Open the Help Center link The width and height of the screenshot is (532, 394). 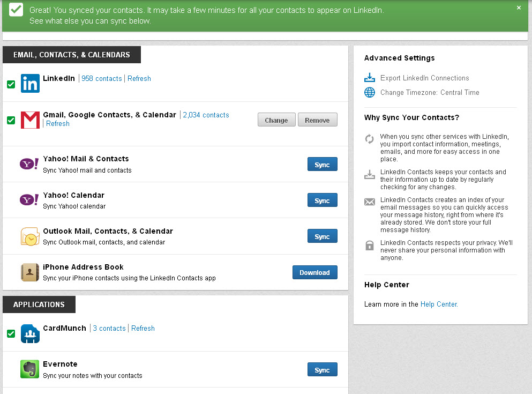(439, 304)
